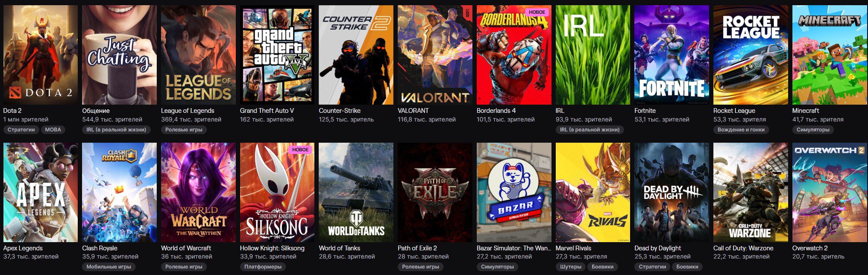Select Стратегии tag under Dead by Daylight
The height and width of the screenshot is (275, 868).
click(x=653, y=267)
